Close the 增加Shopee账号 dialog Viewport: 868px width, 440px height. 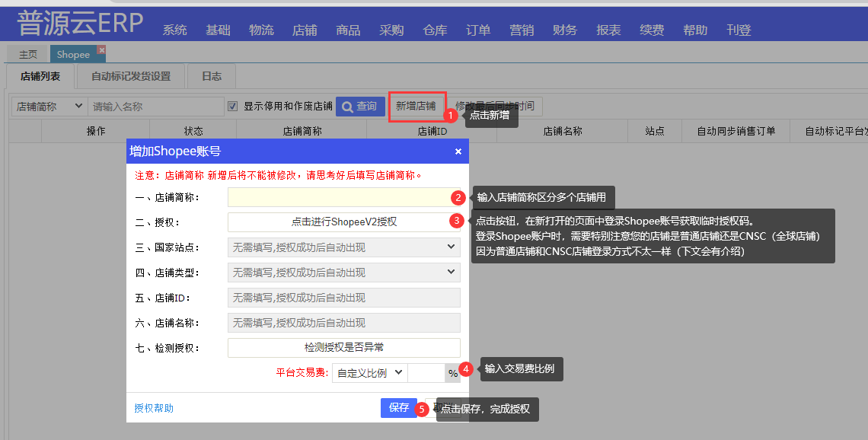tap(458, 151)
